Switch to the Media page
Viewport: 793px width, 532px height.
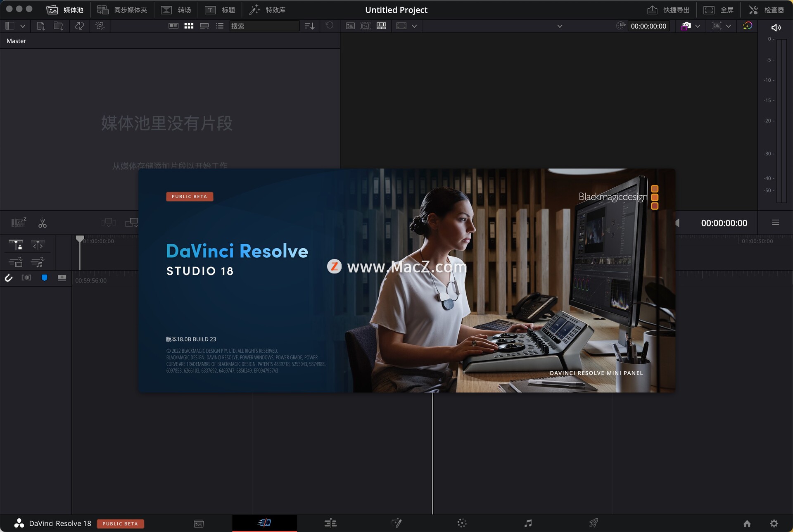point(199,523)
